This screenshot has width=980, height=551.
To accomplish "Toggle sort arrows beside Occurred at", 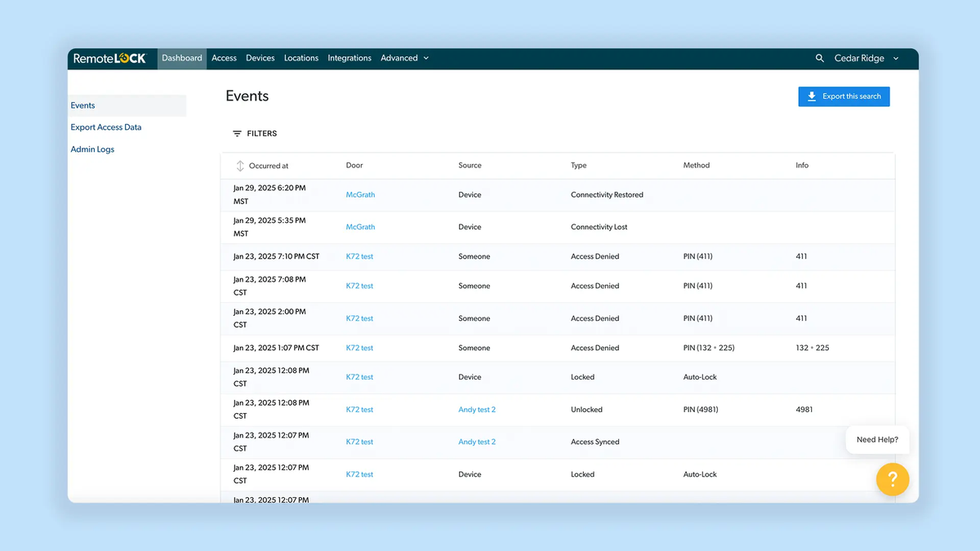I will [240, 166].
